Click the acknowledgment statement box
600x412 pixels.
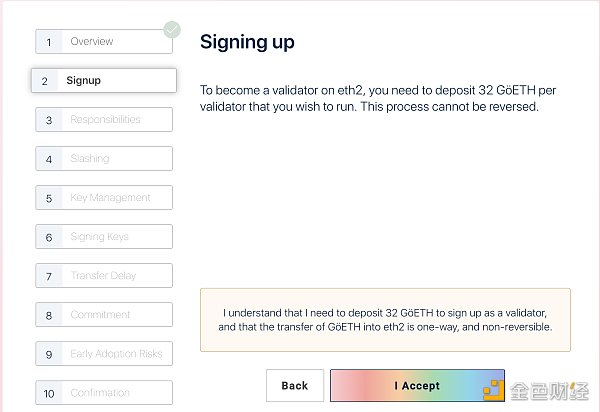point(385,320)
